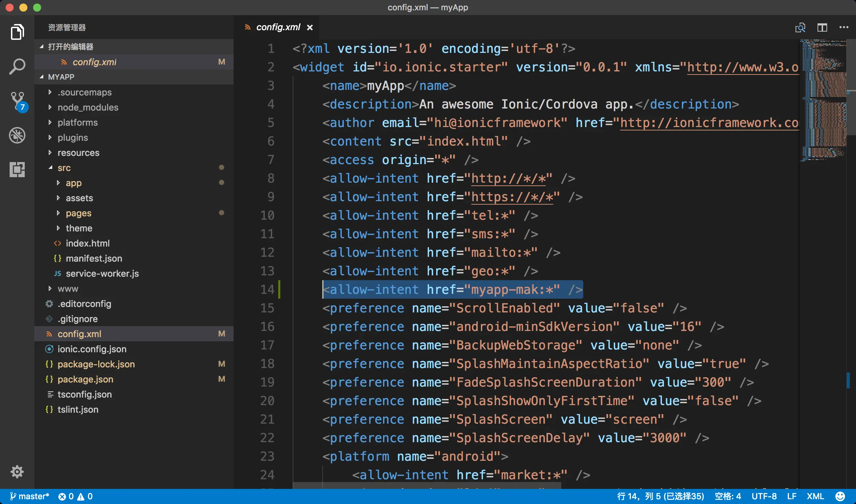Open the Explorer view in activity bar
Viewport: 856px width, 504px height.
(x=17, y=32)
